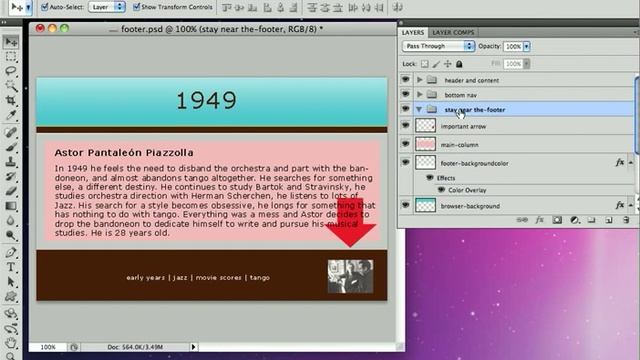This screenshot has width=640, height=360.
Task: Switch to the Layer Comps tab
Action: pos(453,32)
